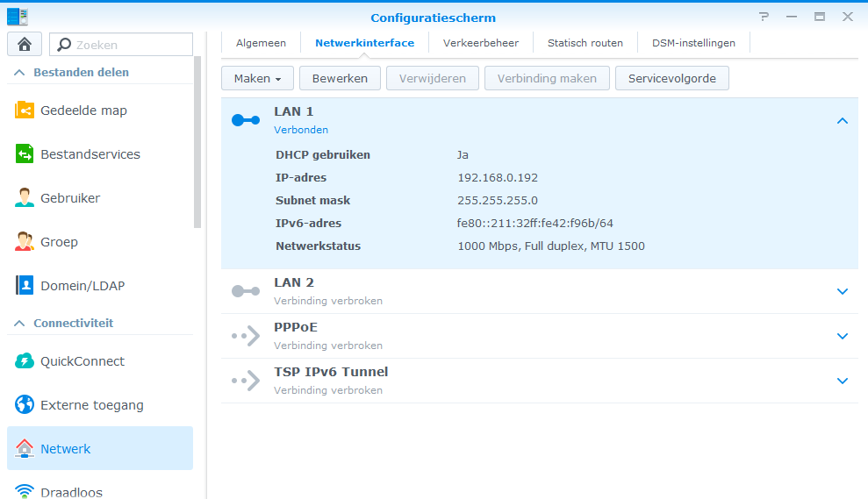Open the Groep settings icon

(x=25, y=242)
